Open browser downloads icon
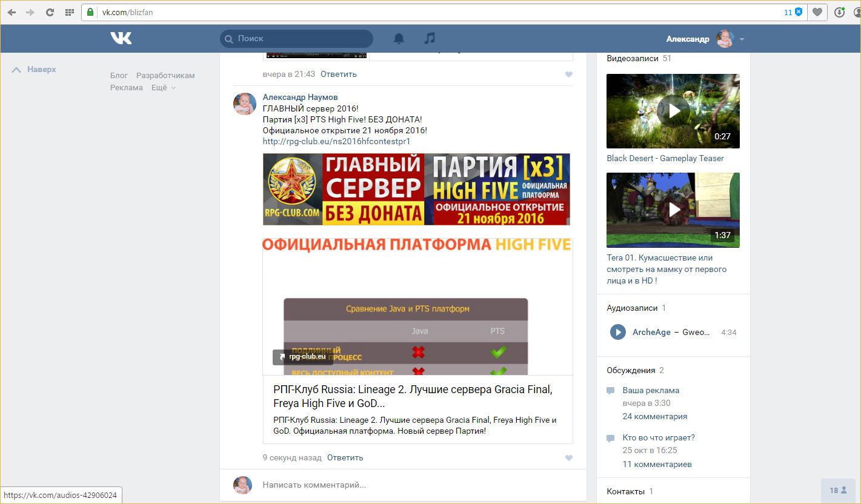 pyautogui.click(x=839, y=12)
